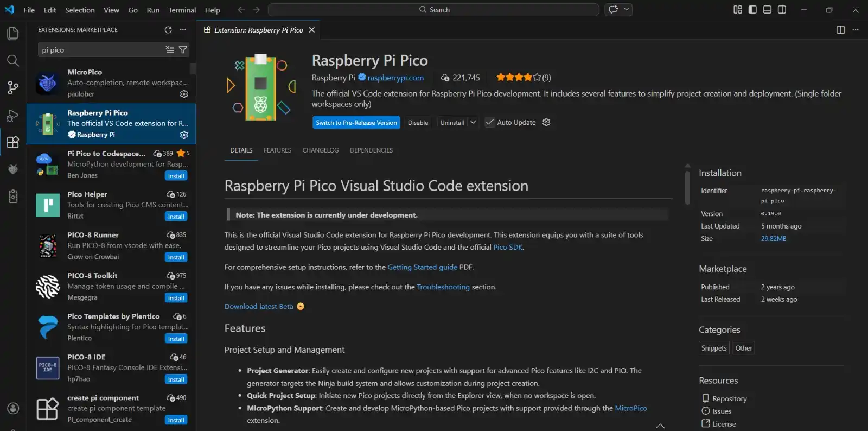Screen dimensions: 868x431
Task: Open the Run and Debug view
Action: [x=13, y=115]
